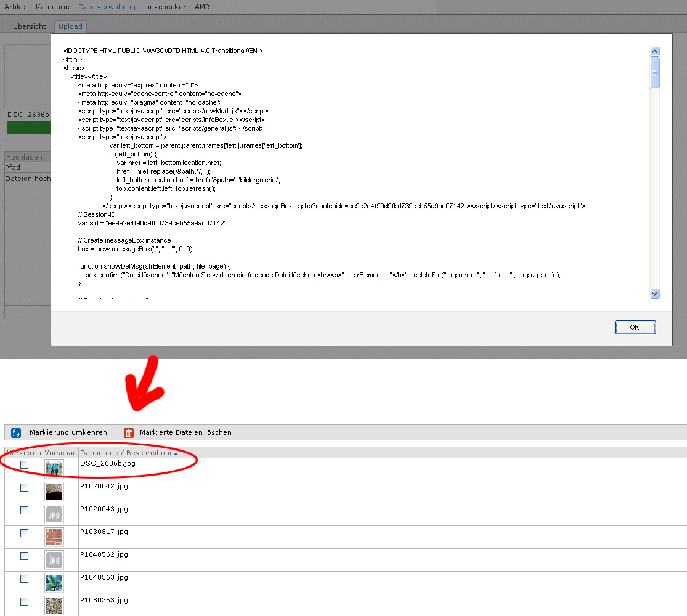This screenshot has height=616, width=687.
Task: Check the box for DSC_2636b.jpg
Action: pos(24,465)
